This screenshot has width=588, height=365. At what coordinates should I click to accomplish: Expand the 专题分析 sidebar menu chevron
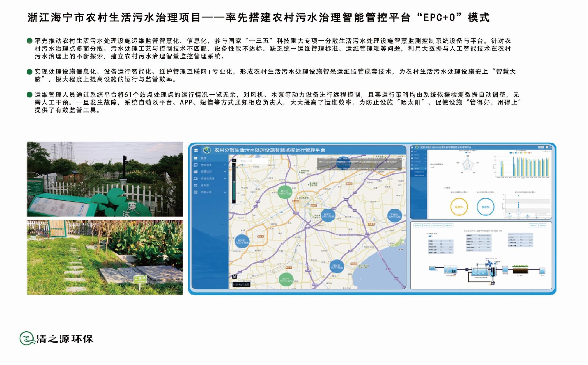[225, 192]
